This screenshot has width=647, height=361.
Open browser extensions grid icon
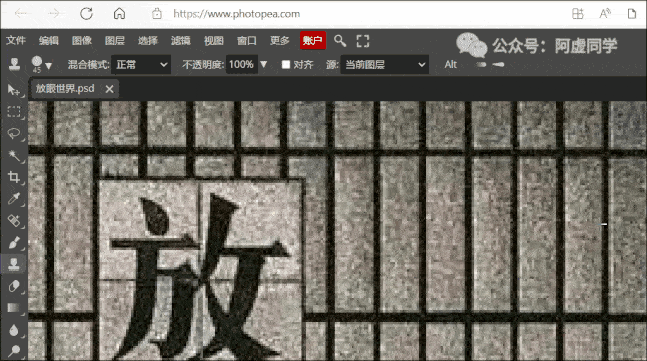pos(578,14)
